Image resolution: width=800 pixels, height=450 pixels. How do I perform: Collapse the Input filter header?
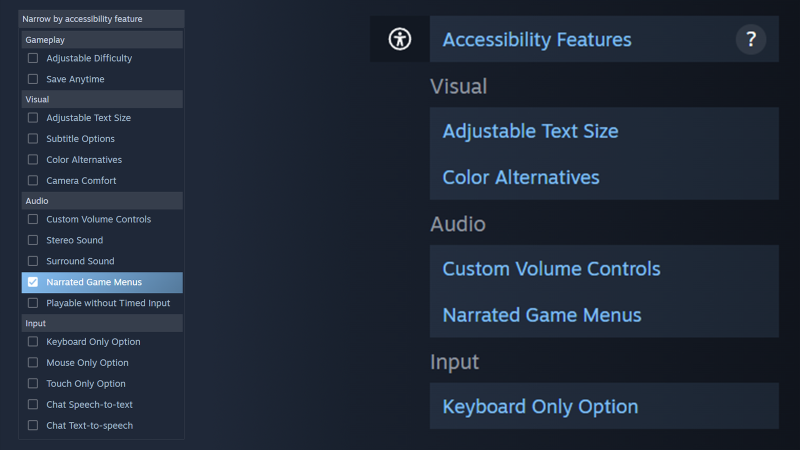click(x=102, y=323)
